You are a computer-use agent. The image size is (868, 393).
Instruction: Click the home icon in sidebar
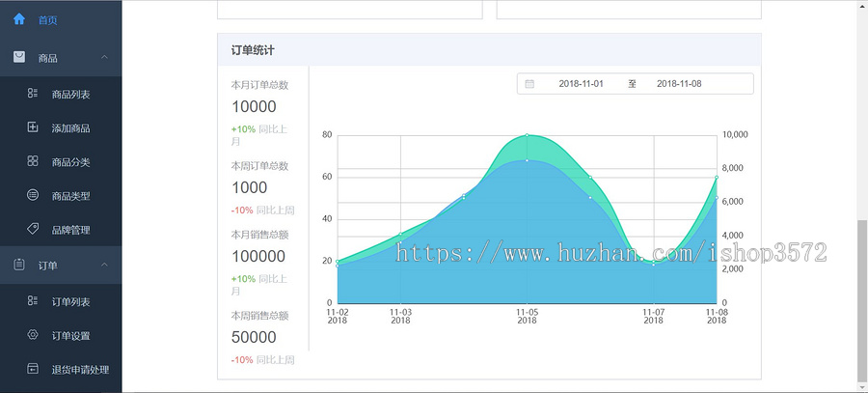tap(19, 19)
